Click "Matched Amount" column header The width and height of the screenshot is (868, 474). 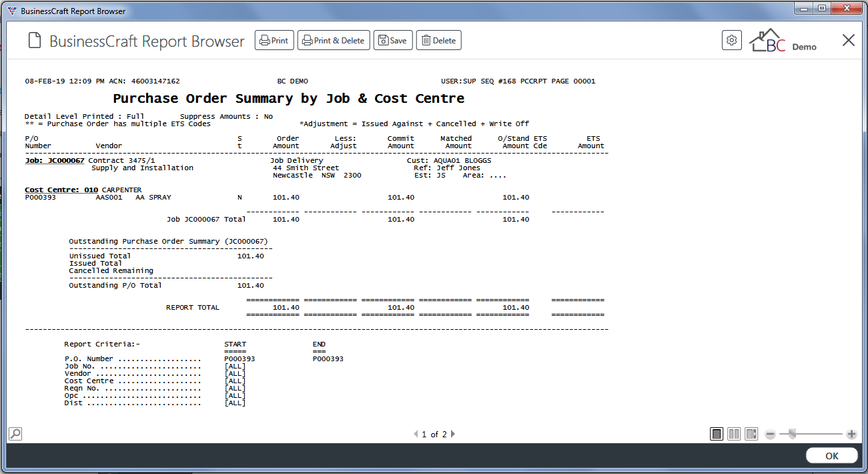pyautogui.click(x=456, y=142)
